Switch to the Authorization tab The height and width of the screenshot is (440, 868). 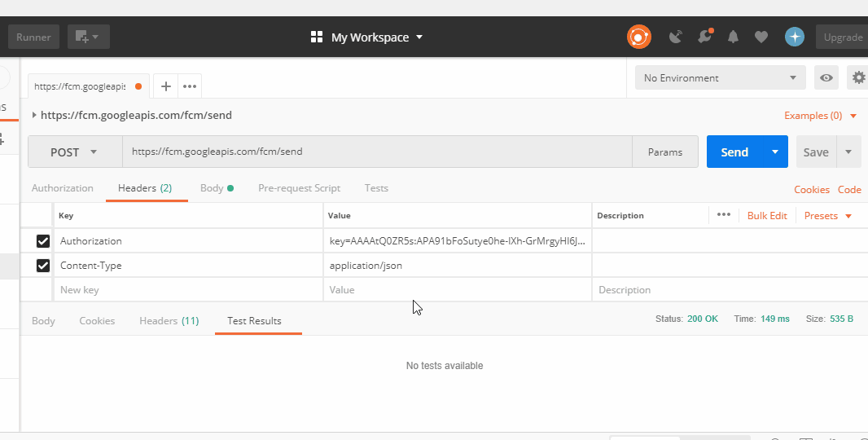tap(63, 188)
